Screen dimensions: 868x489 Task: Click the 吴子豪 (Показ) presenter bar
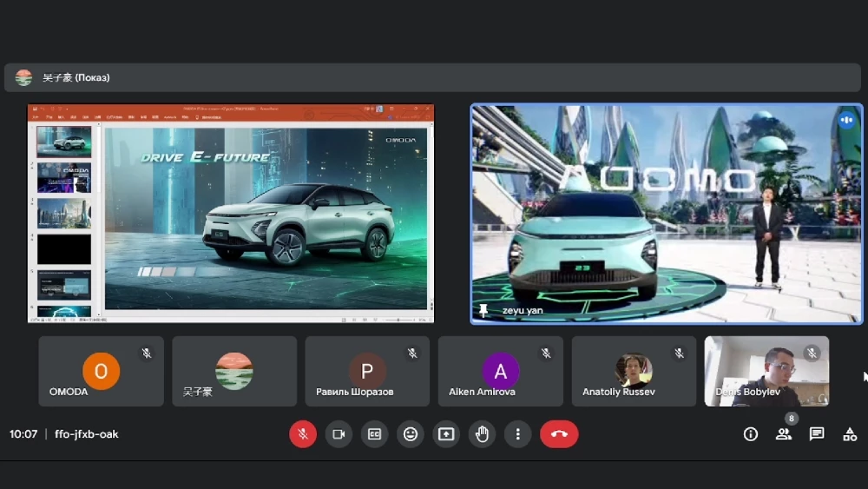tap(434, 77)
